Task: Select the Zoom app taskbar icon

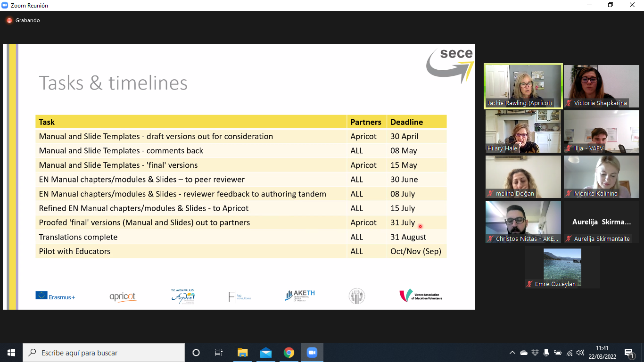Action: click(312, 353)
